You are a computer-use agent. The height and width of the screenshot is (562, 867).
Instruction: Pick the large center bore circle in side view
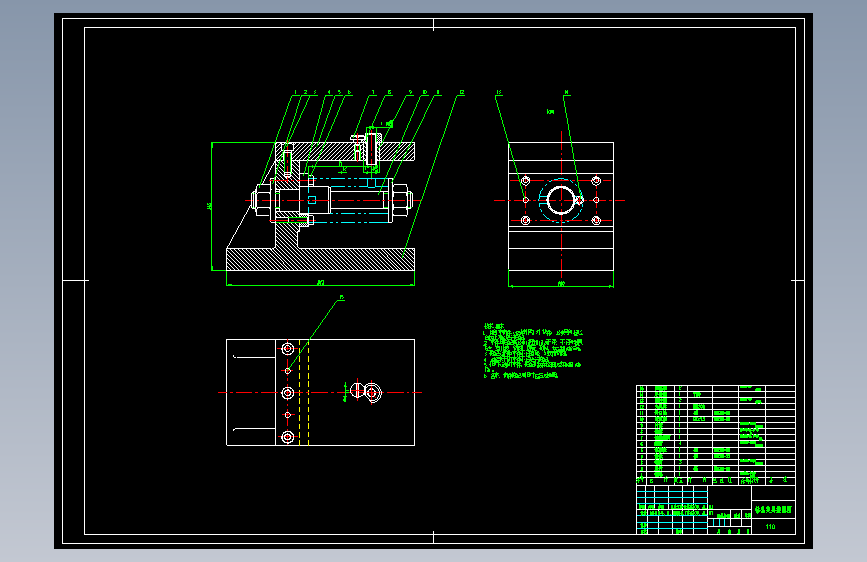coord(561,200)
